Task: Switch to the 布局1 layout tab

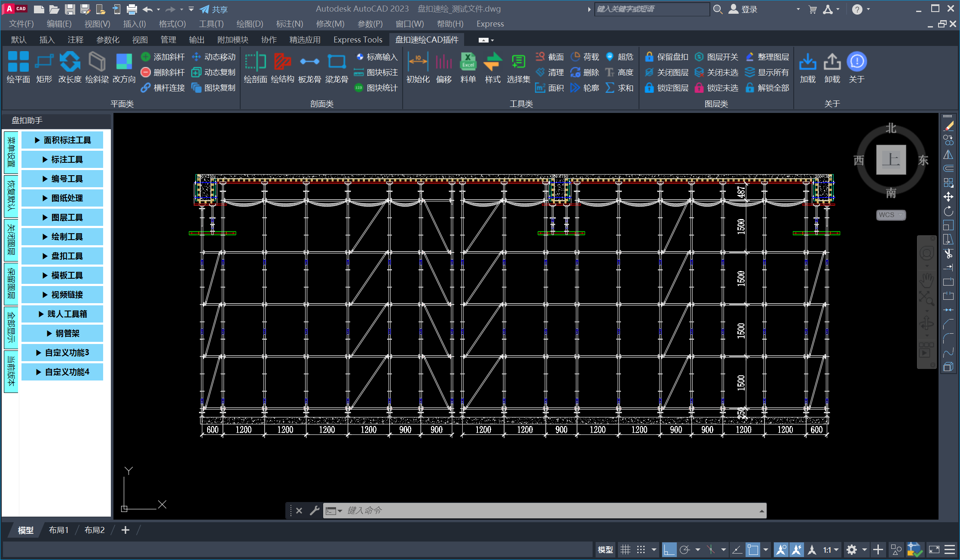Action: [x=59, y=530]
